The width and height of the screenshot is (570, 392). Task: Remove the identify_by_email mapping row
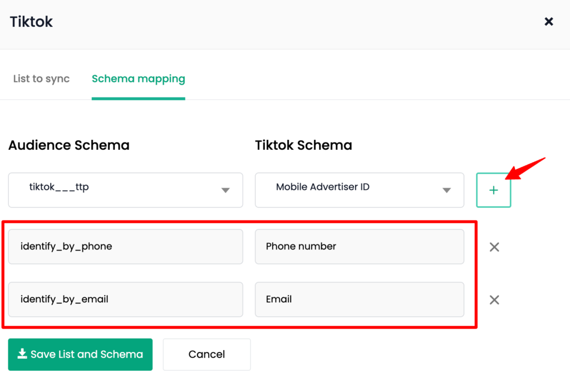(x=494, y=300)
